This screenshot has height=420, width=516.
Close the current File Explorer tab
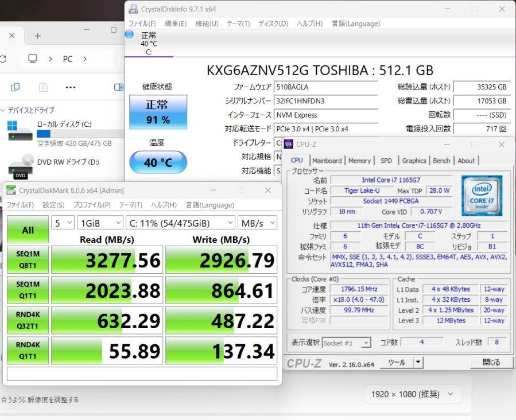click(11, 36)
